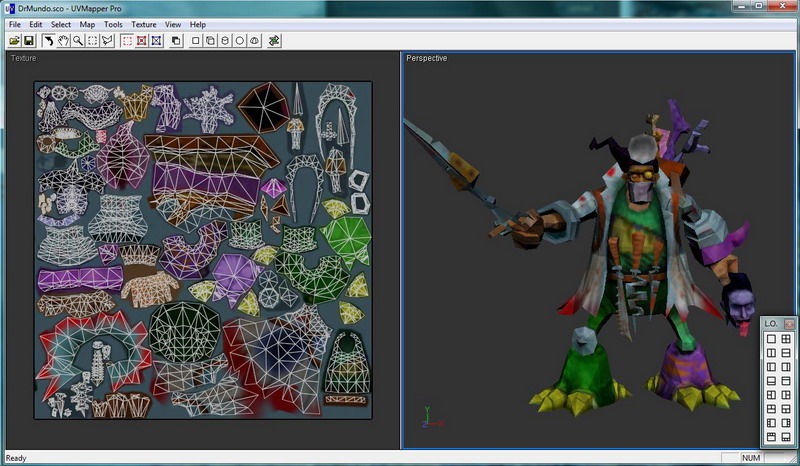
Task: Click the spherical map circle icon
Action: pyautogui.click(x=240, y=41)
